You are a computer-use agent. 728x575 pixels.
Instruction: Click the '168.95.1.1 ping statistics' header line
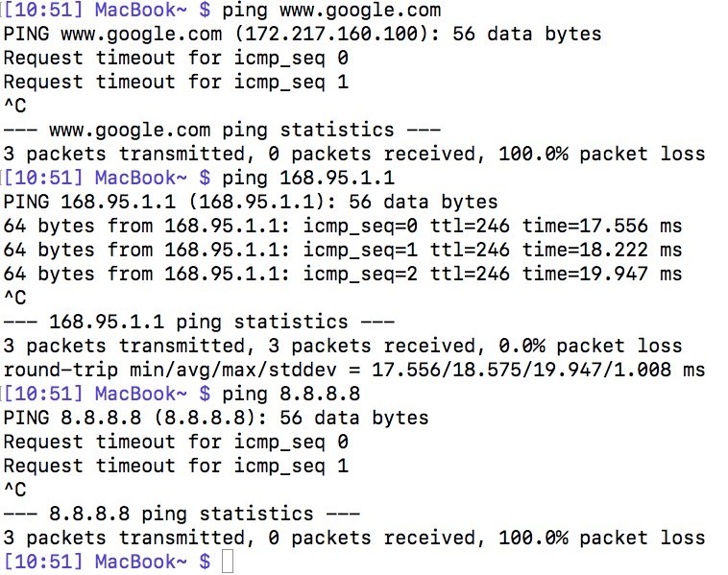[x=199, y=322]
